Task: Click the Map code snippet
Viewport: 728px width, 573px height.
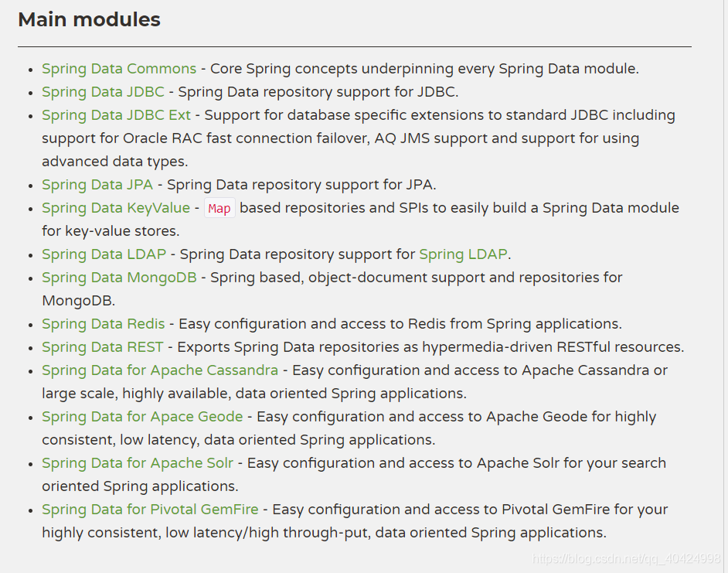Action: coord(219,208)
